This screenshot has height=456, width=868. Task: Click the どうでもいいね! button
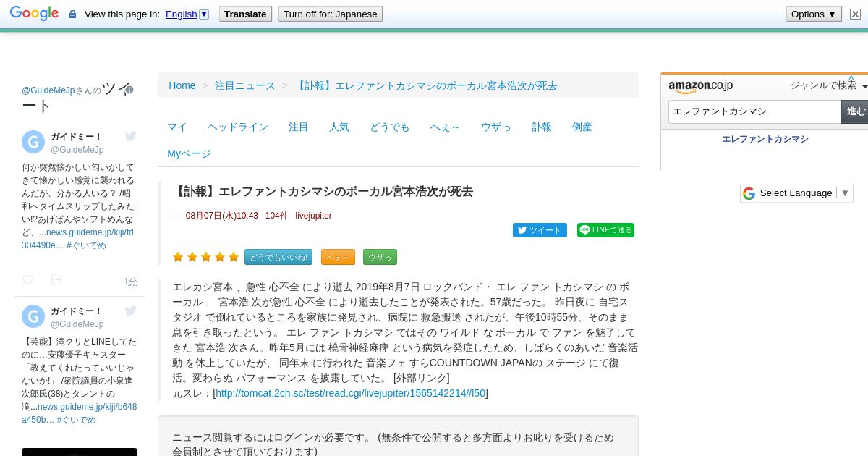point(278,257)
